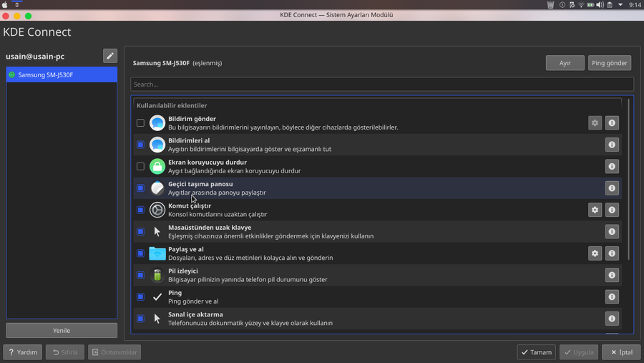Open the Wi-Fi icon in system tray
Viewport: 644px width, 363px height.
click(x=581, y=5)
